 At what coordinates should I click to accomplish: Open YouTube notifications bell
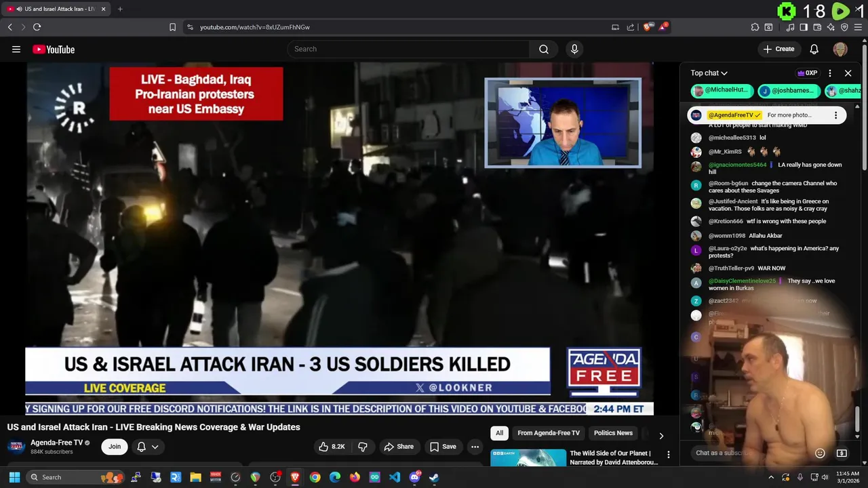pyautogui.click(x=814, y=49)
